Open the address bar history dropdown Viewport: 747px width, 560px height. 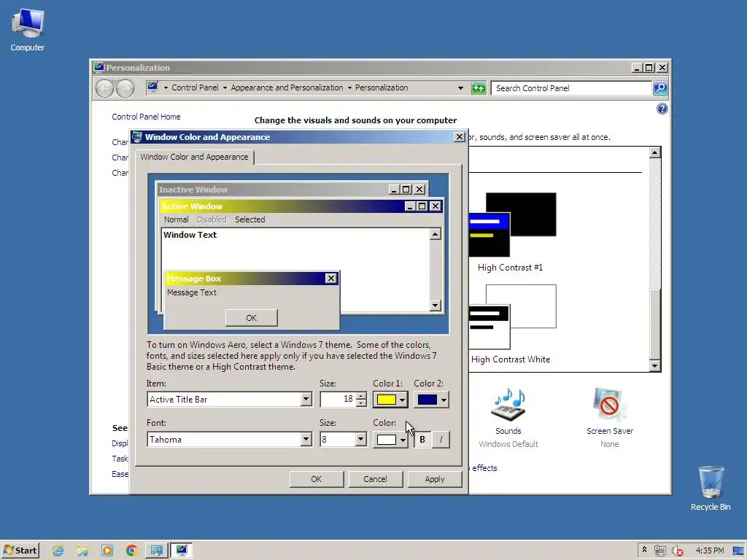click(460, 88)
